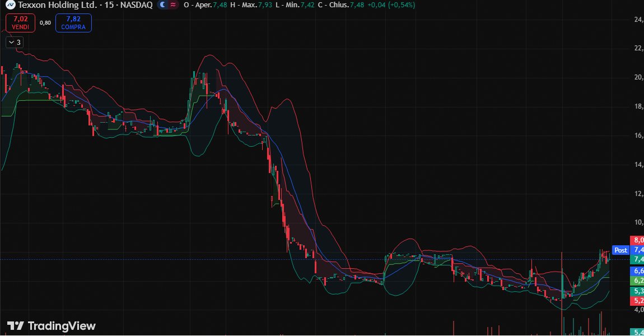The width and height of the screenshot is (644, 336).
Task: Click the Texxon Holding symbol logo icon
Action: (10, 5)
